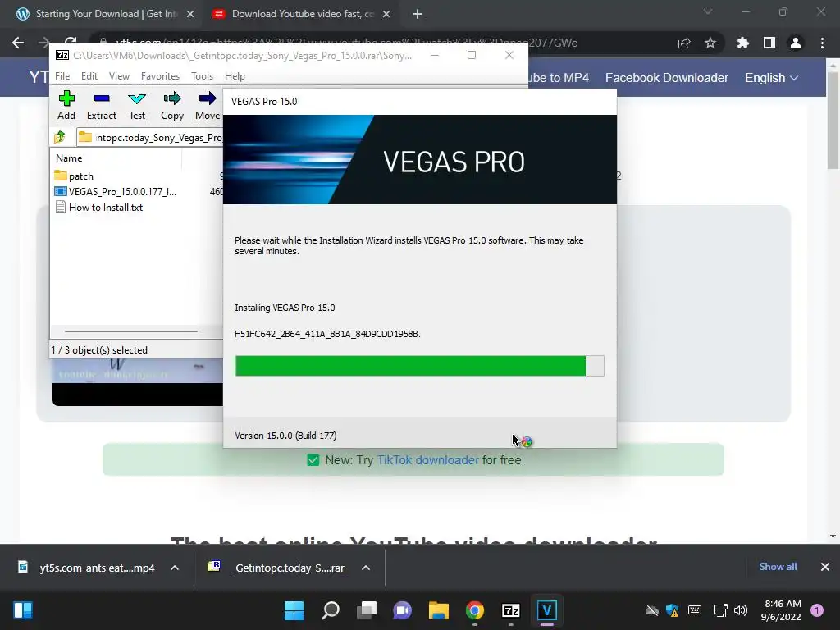Screen dimensions: 840x630
Task: Open the Chat app on taskbar
Action: point(402,610)
